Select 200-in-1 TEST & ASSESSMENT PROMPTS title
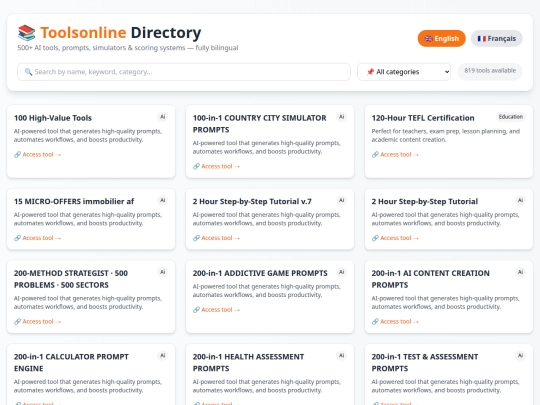 tap(425, 363)
